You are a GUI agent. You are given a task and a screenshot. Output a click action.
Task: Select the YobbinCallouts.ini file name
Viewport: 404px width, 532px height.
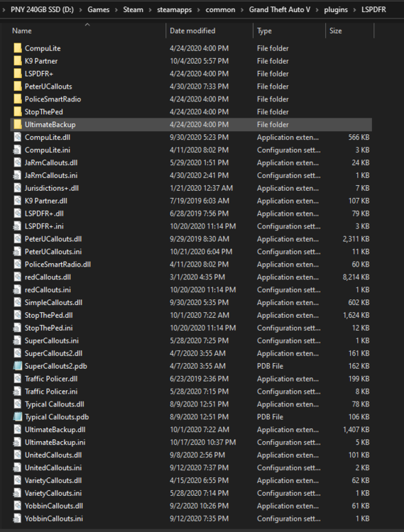click(x=54, y=519)
